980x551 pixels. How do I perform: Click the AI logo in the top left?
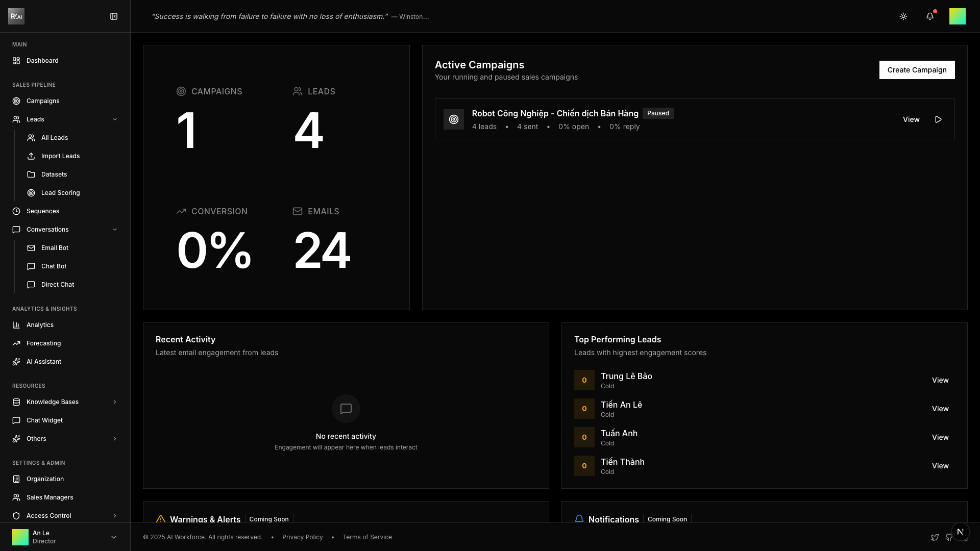point(16,16)
